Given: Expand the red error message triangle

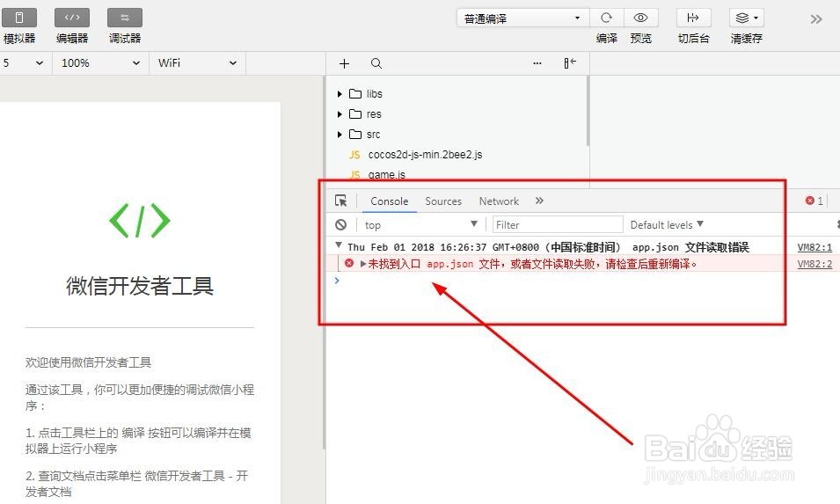Looking at the screenshot, I should 363,264.
